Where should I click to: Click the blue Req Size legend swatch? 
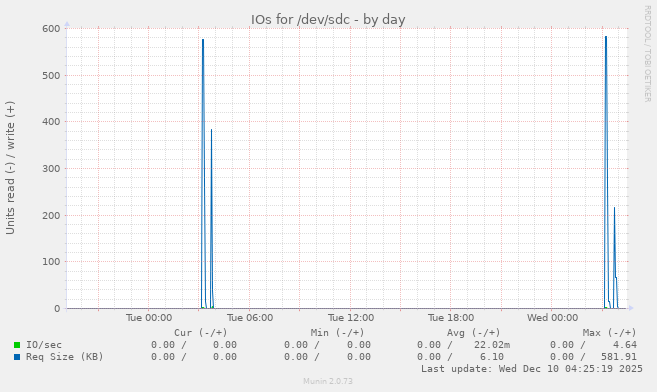[x=17, y=357]
